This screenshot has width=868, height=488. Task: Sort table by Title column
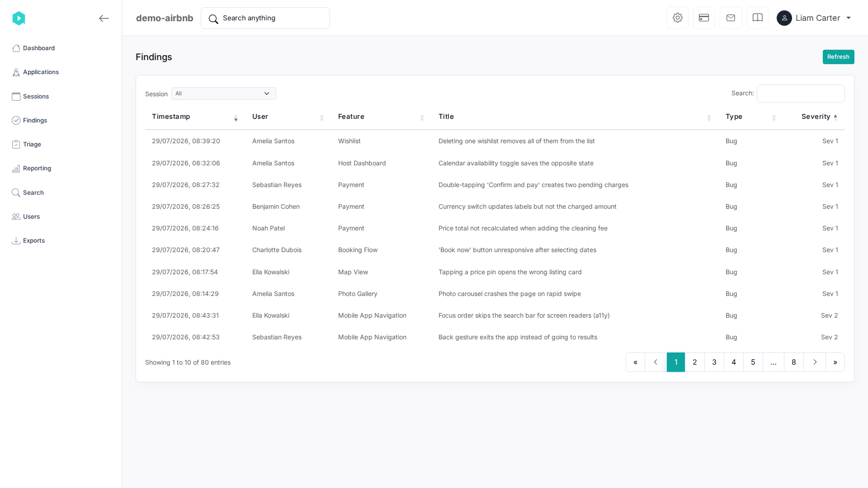pos(575,117)
